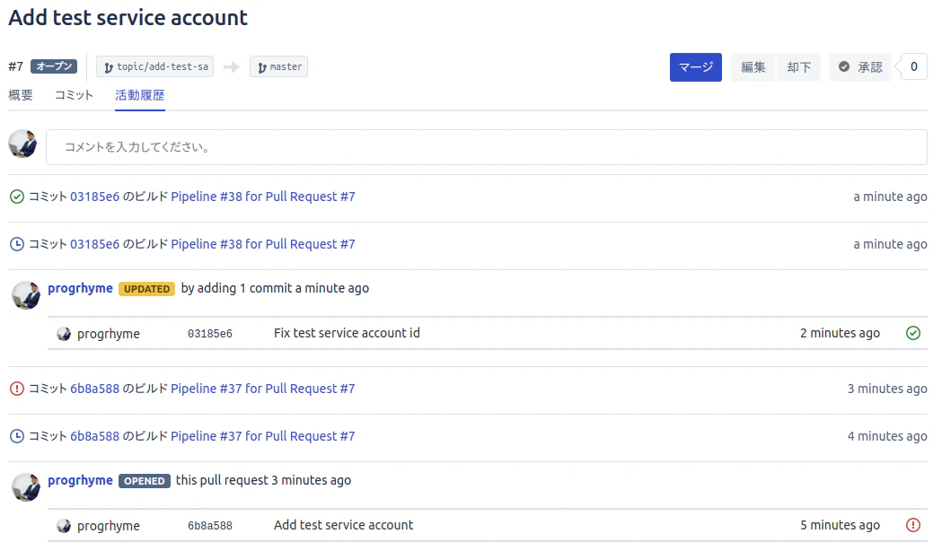Open commit 03185e6 link in successful build row
The image size is (942, 560).
click(95, 197)
